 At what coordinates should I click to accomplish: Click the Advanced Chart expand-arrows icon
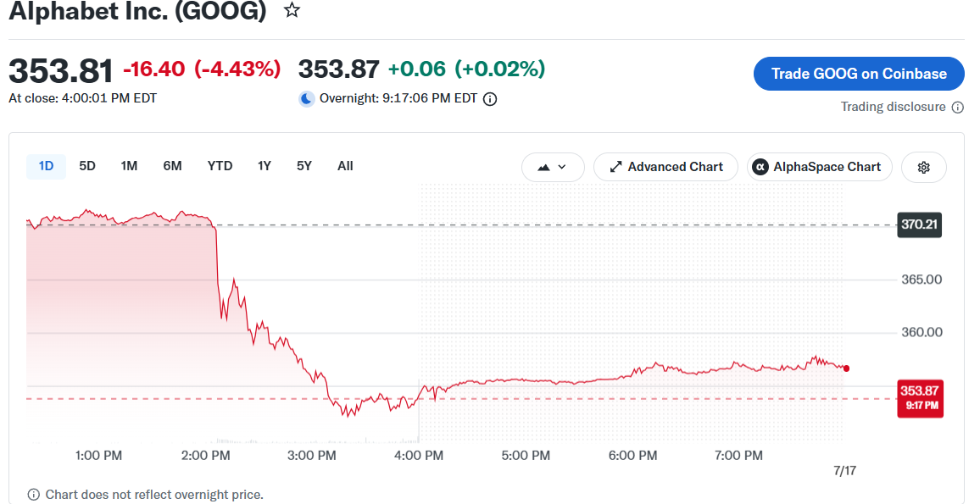[x=615, y=168]
